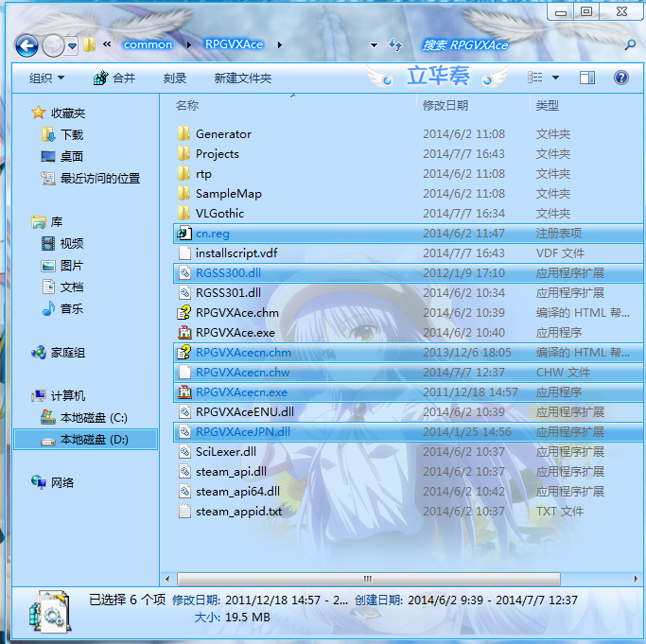Open the view options dropdown arrow
This screenshot has height=644, width=646.
coord(555,78)
